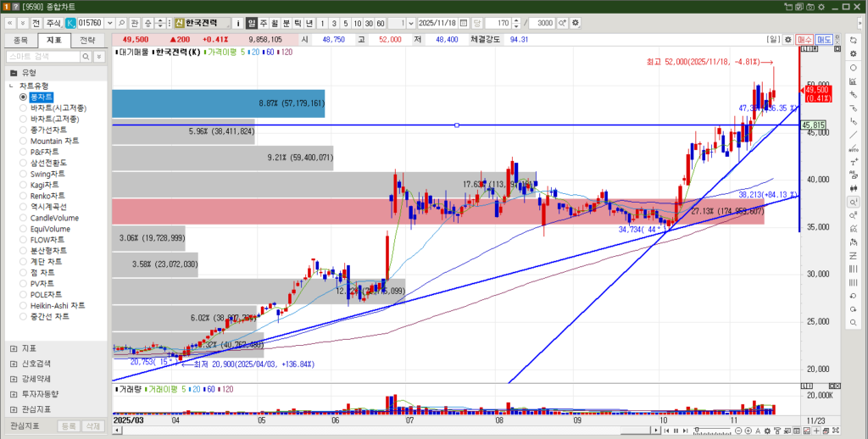This screenshot has width=868, height=439.
Task: Switch to the 전략 tab
Action: 87,40
